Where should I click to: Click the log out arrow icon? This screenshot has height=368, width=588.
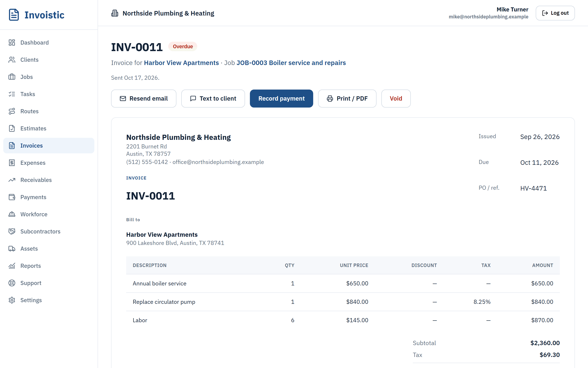545,13
